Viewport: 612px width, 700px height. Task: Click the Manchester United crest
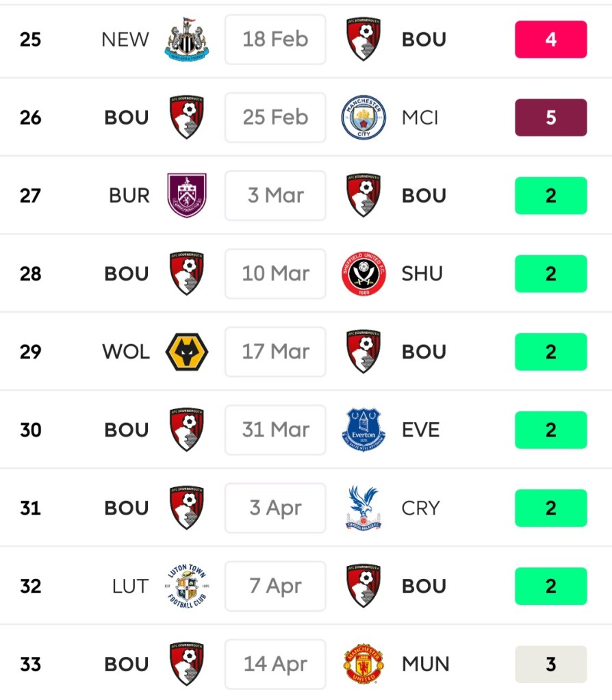click(364, 664)
